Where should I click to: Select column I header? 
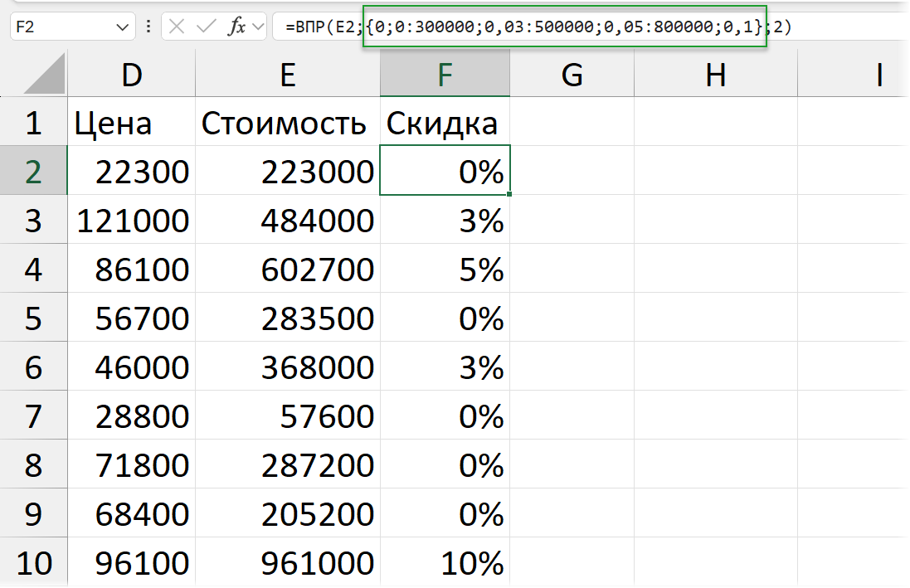[x=854, y=74]
